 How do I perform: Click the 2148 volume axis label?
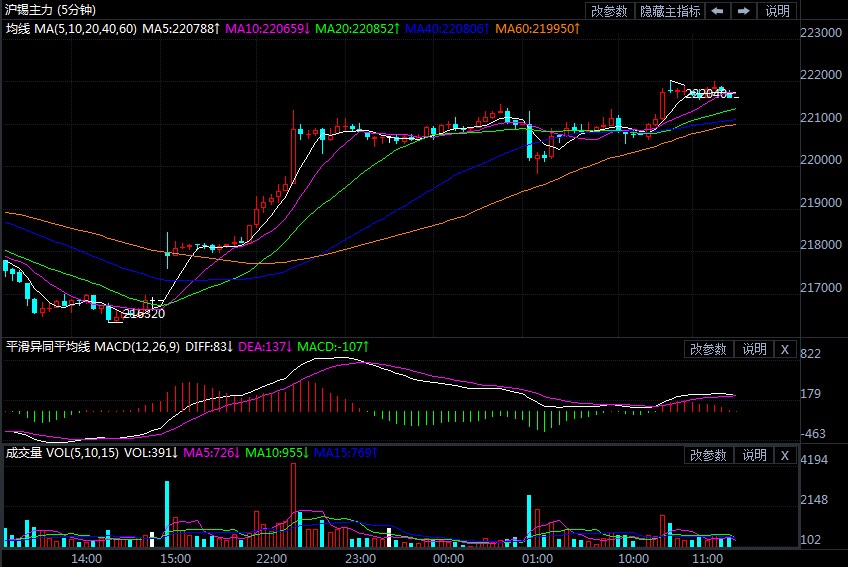(814, 499)
